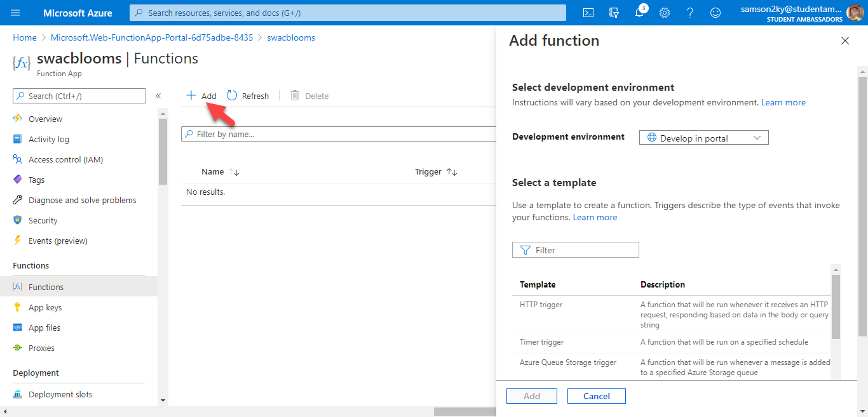Open the notifications bell
Viewport: 868px width, 417px height.
tap(640, 13)
